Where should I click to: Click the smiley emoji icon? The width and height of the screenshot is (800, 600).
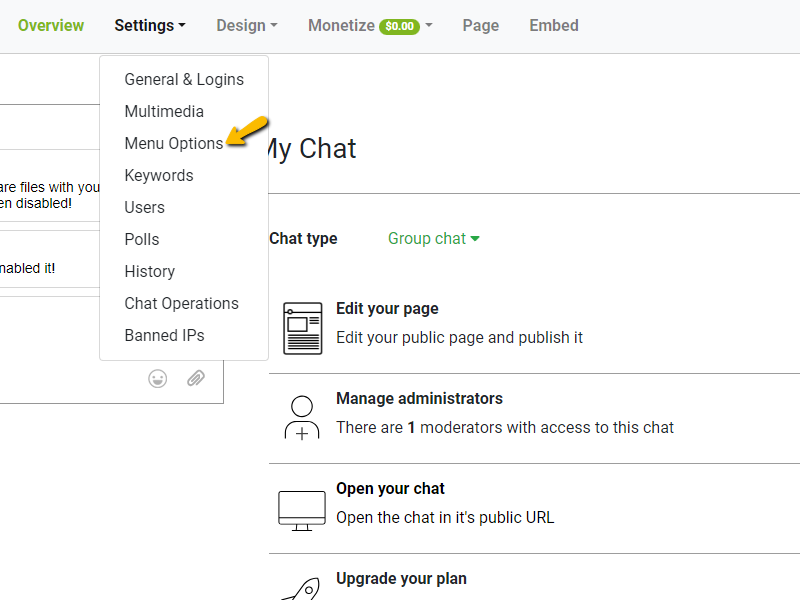click(x=157, y=378)
